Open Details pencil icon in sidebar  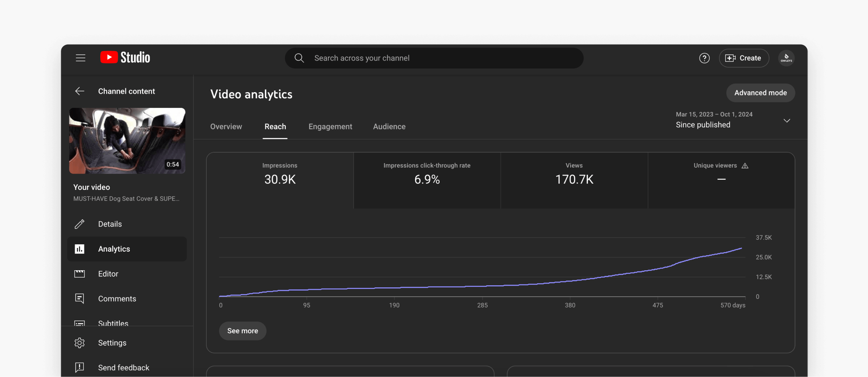coord(80,224)
